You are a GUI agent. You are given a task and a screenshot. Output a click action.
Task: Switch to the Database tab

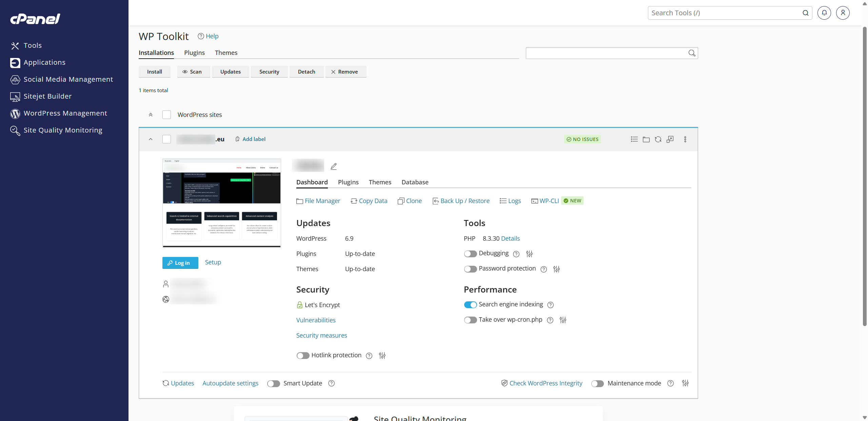tap(415, 182)
